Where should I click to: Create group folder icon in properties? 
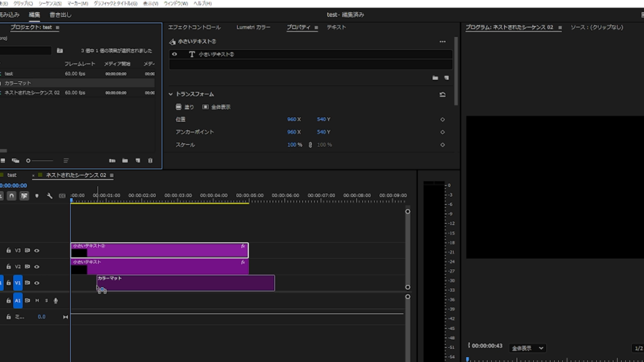pos(435,78)
